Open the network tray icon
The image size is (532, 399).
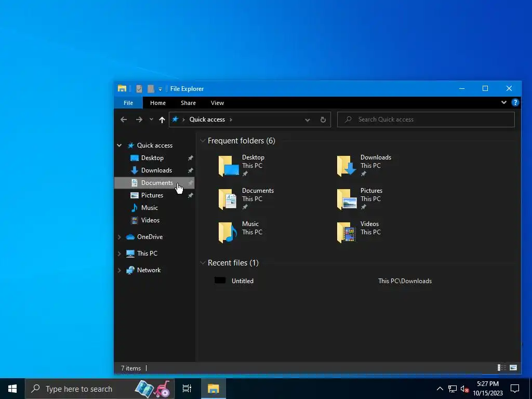coord(453,389)
